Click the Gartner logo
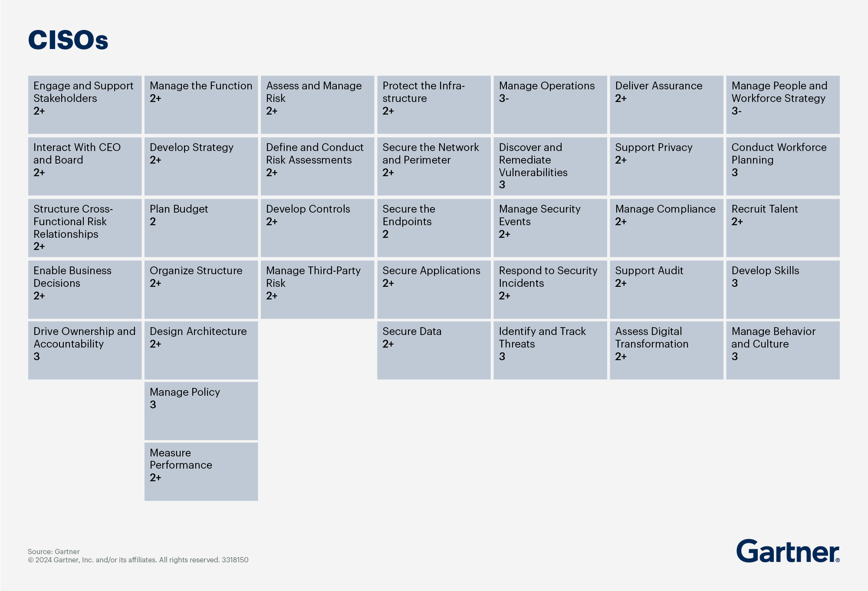 (787, 551)
